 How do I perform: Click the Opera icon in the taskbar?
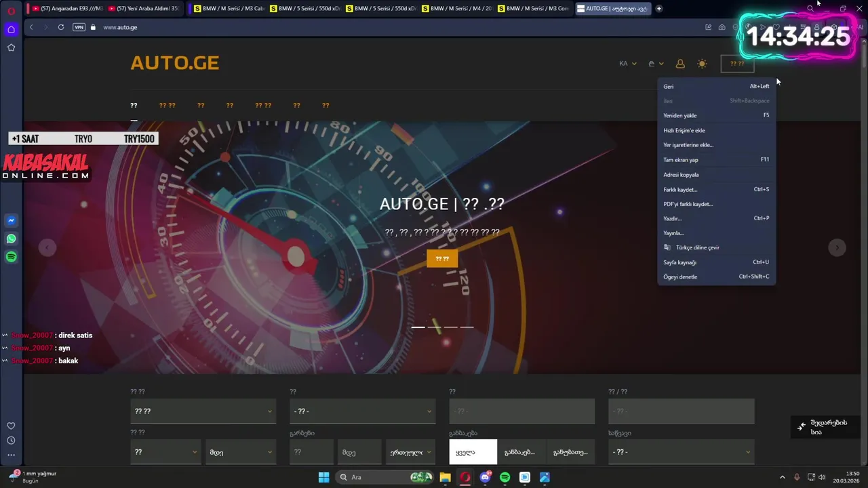pyautogui.click(x=465, y=477)
